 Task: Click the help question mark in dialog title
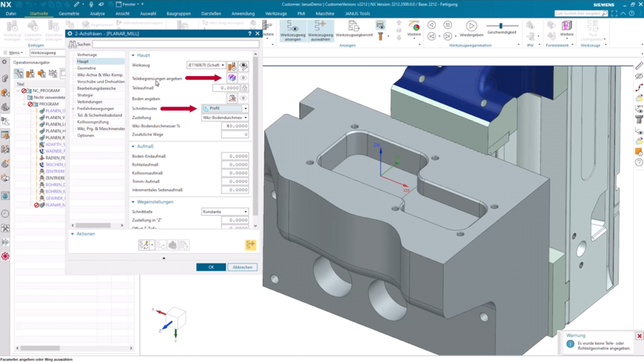(x=250, y=34)
